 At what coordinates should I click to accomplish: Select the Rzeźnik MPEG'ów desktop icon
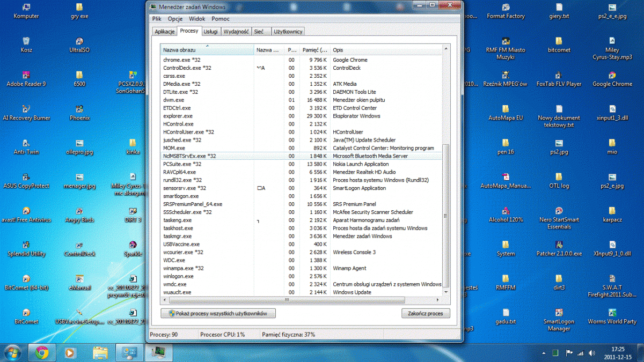point(506,78)
